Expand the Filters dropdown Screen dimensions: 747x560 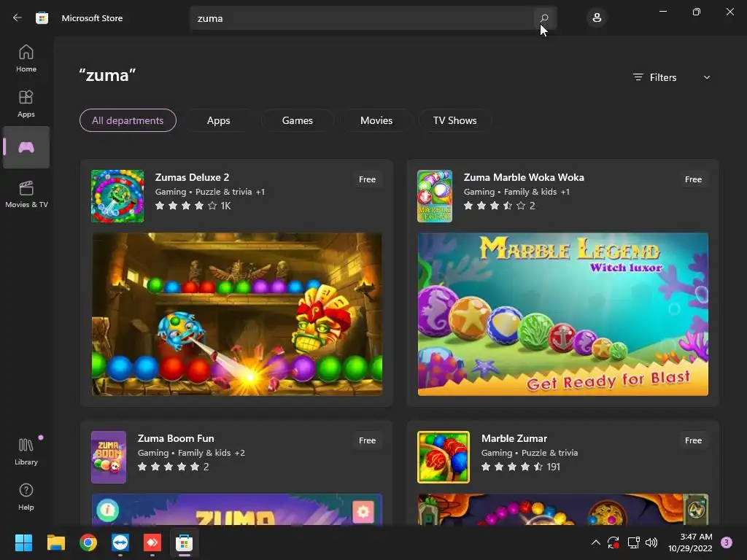671,77
